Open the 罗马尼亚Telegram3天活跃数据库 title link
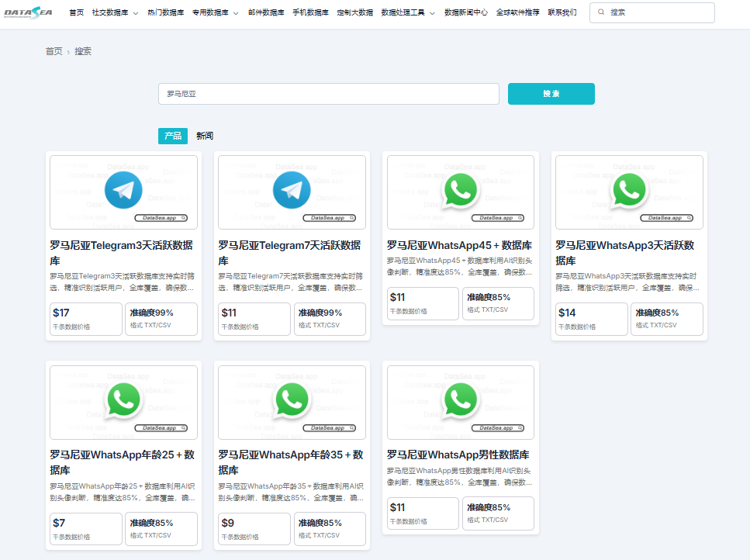The height and width of the screenshot is (560, 750). 122,253
